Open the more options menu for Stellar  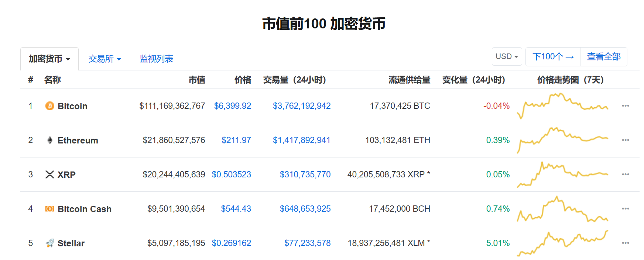tap(626, 243)
